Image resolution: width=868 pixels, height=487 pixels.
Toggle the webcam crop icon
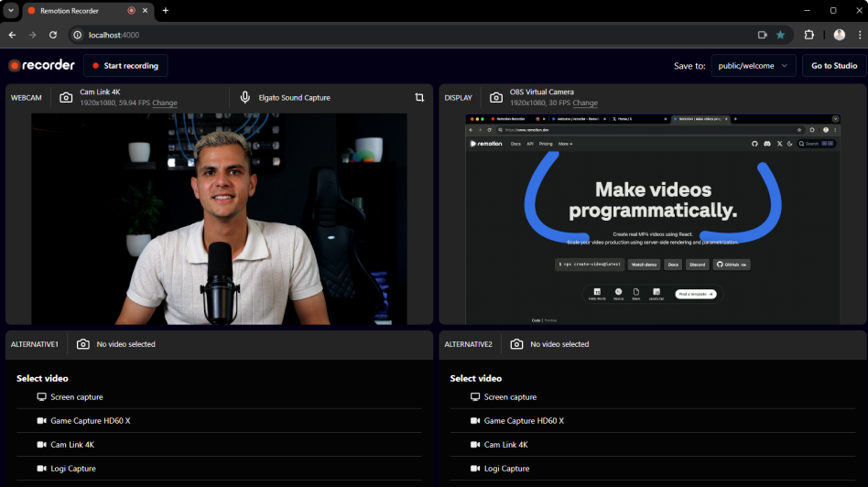click(419, 98)
